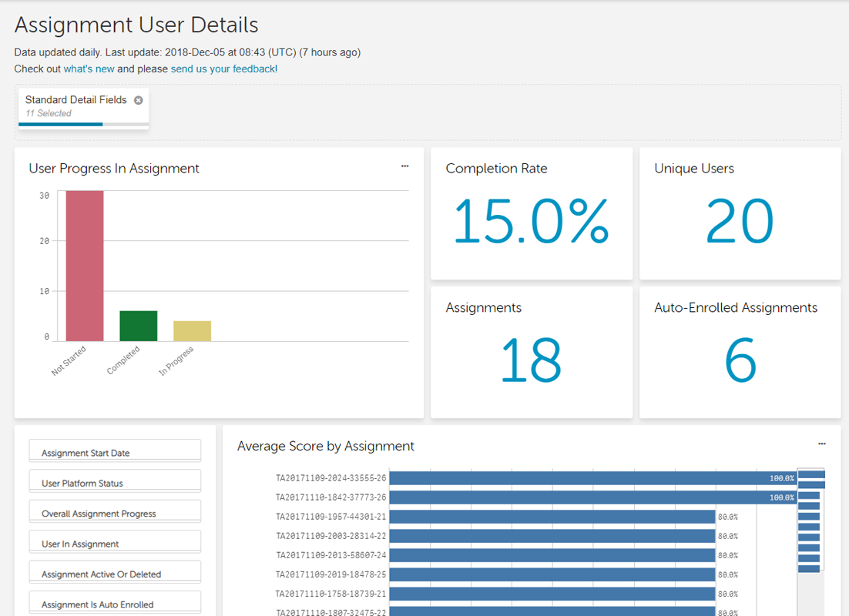Viewport: 849px width, 616px height.
Task: Select Overall Assignment Progress field
Action: click(x=115, y=511)
